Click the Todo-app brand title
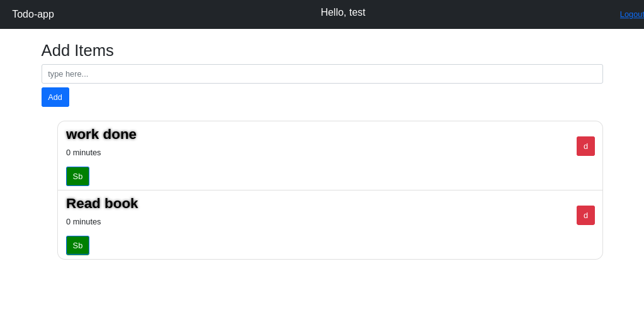 click(33, 14)
